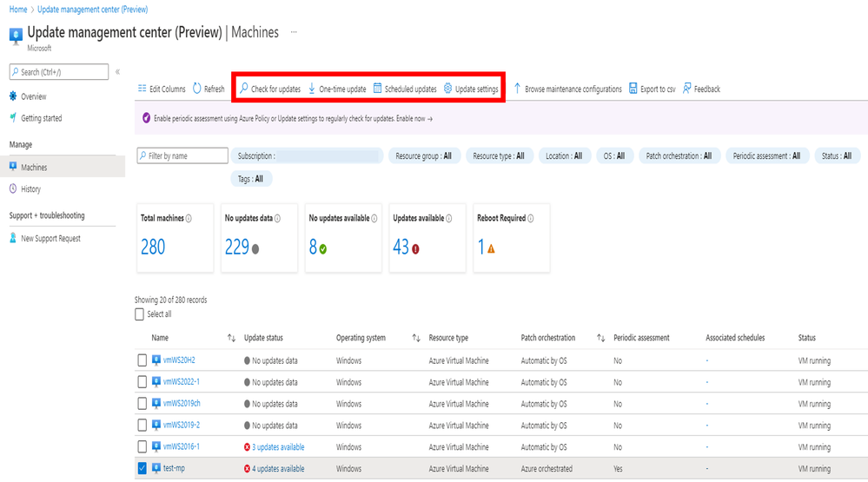Open the Resource group filter
This screenshot has width=868, height=482.
pyautogui.click(x=423, y=156)
